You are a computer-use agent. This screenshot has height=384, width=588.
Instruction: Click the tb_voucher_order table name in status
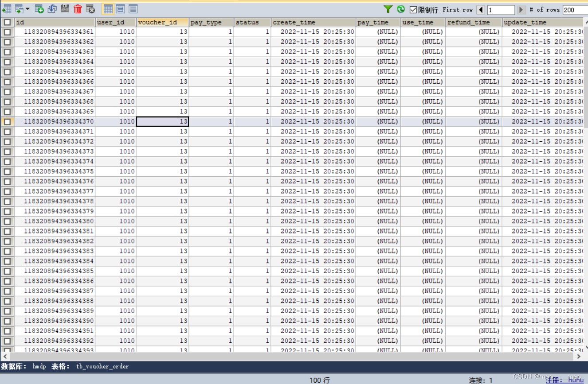point(102,366)
